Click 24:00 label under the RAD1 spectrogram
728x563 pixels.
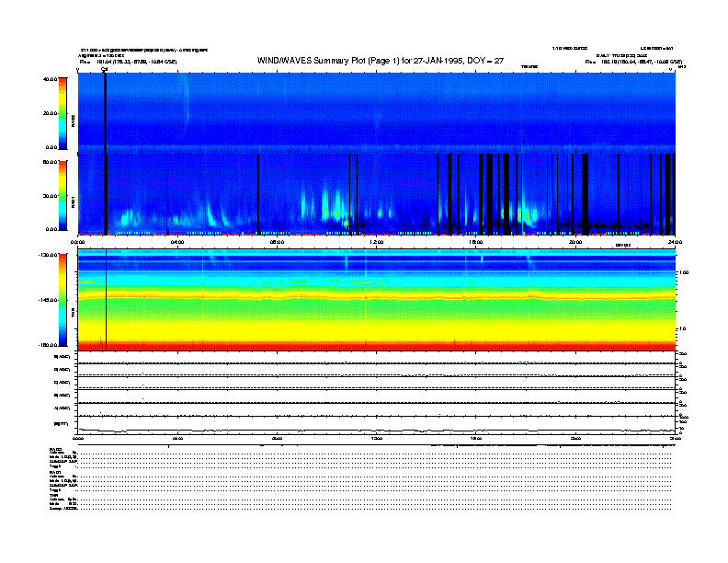675,242
